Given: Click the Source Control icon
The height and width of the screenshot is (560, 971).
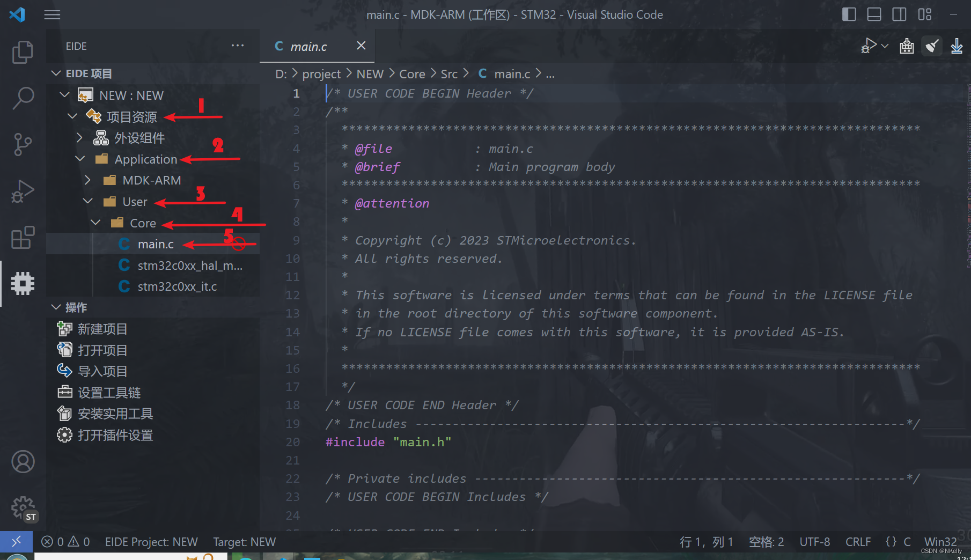Looking at the screenshot, I should tap(23, 144).
